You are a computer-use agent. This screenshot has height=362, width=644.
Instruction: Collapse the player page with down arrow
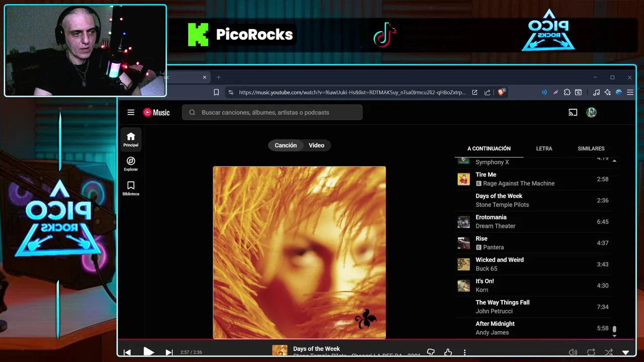tap(626, 352)
